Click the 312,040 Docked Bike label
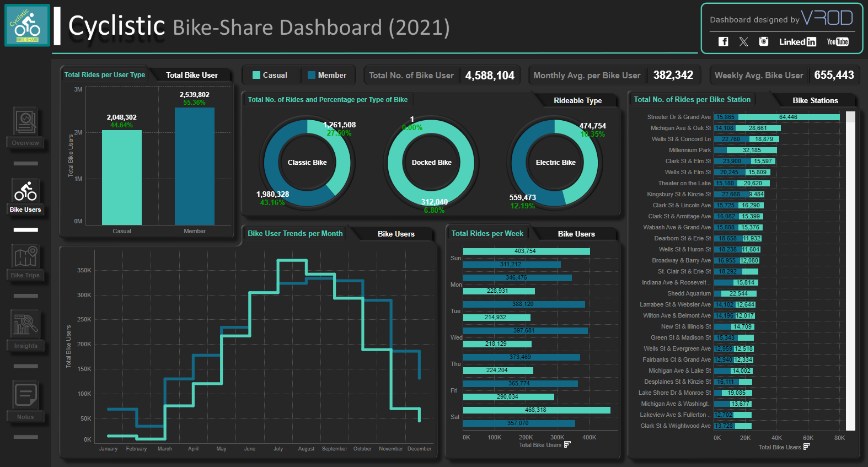 pos(435,202)
